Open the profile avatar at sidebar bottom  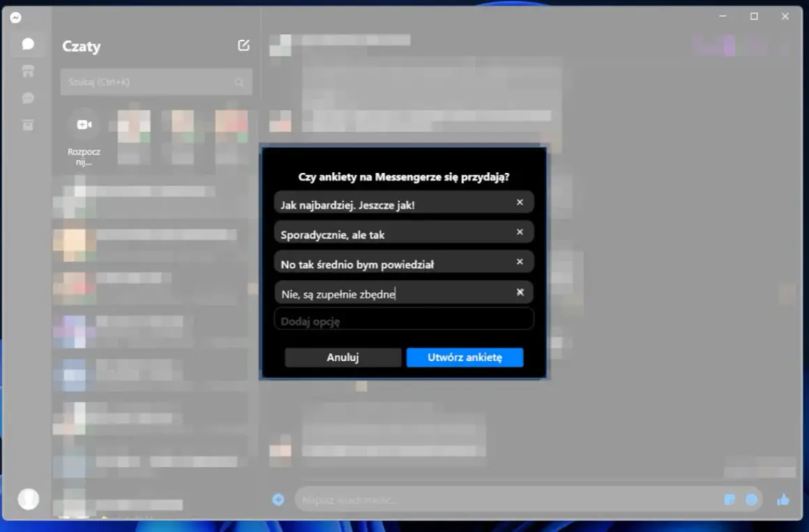coord(29,499)
